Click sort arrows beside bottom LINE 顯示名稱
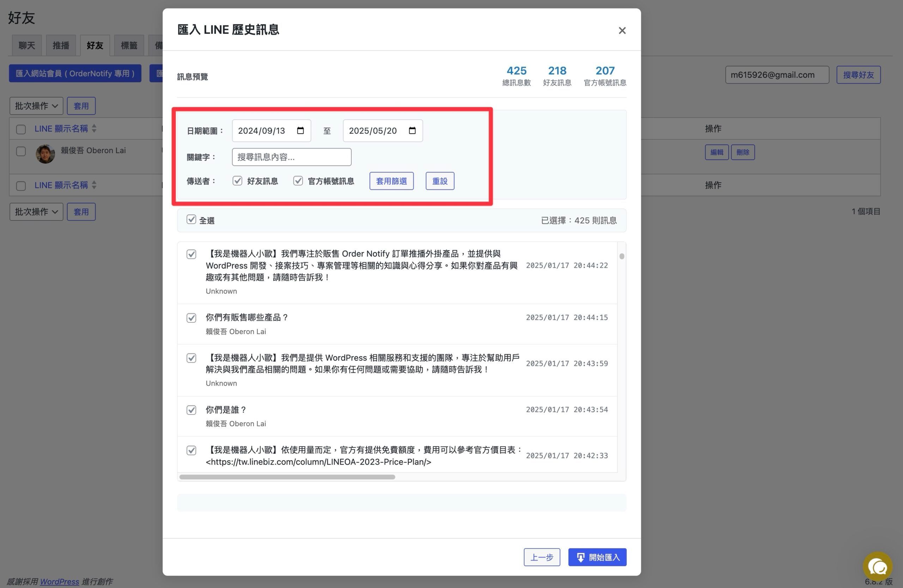This screenshot has width=903, height=588. tap(94, 185)
